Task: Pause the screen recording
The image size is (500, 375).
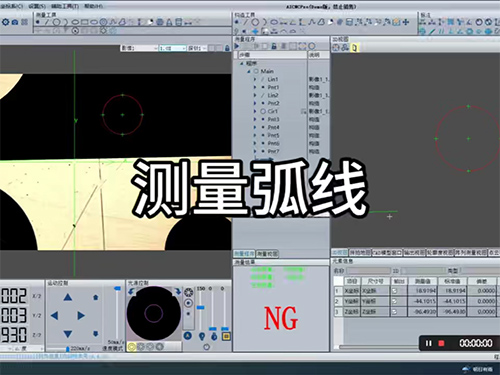Action: click(x=429, y=343)
